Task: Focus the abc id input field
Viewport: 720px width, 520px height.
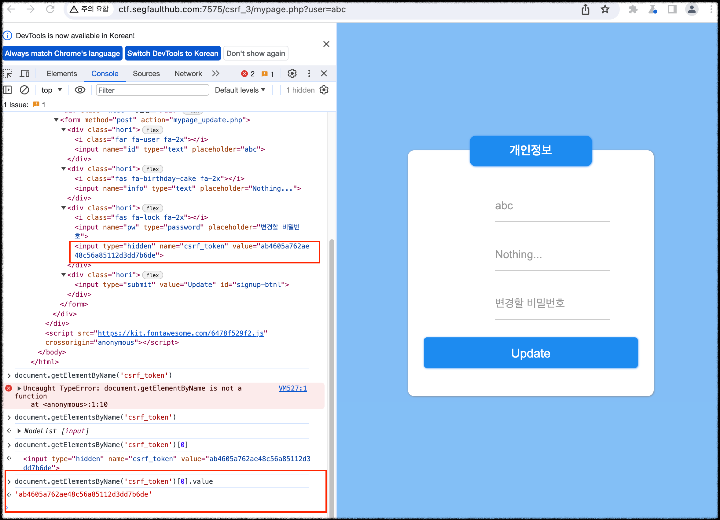Action: point(552,206)
